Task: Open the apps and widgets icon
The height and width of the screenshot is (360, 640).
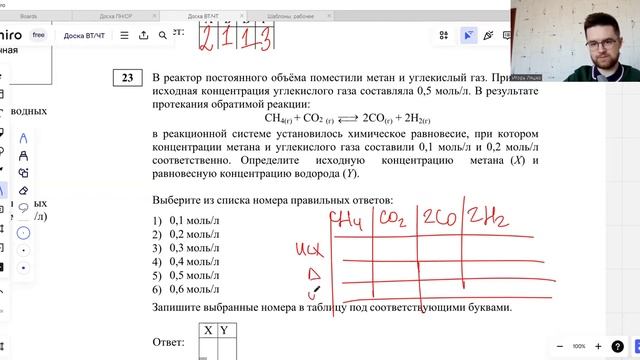Action: point(444,36)
